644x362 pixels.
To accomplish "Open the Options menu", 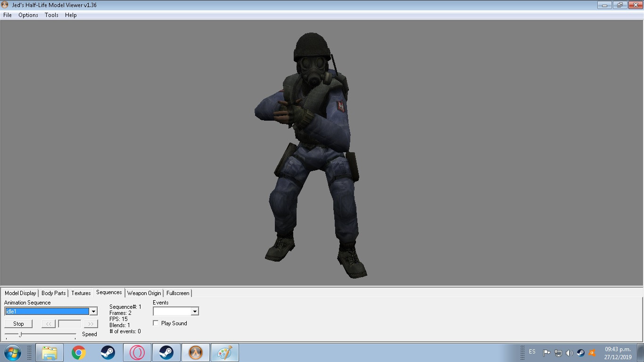I will tap(28, 15).
